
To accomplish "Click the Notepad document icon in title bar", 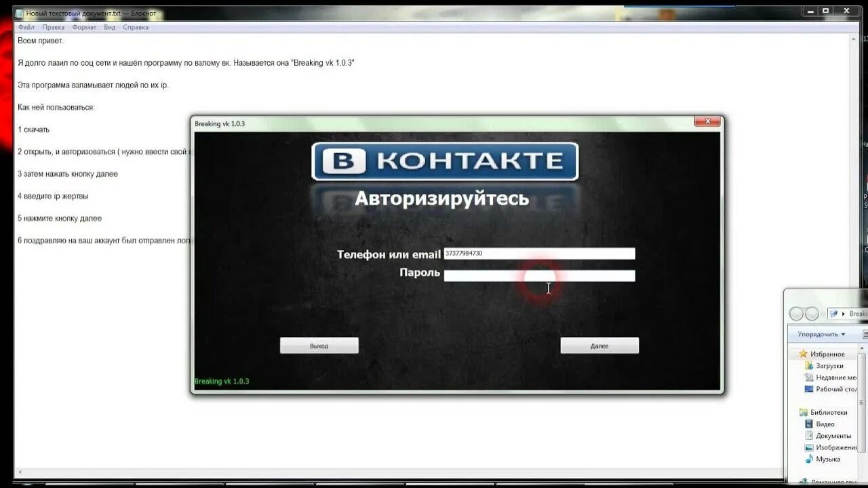I will (20, 13).
